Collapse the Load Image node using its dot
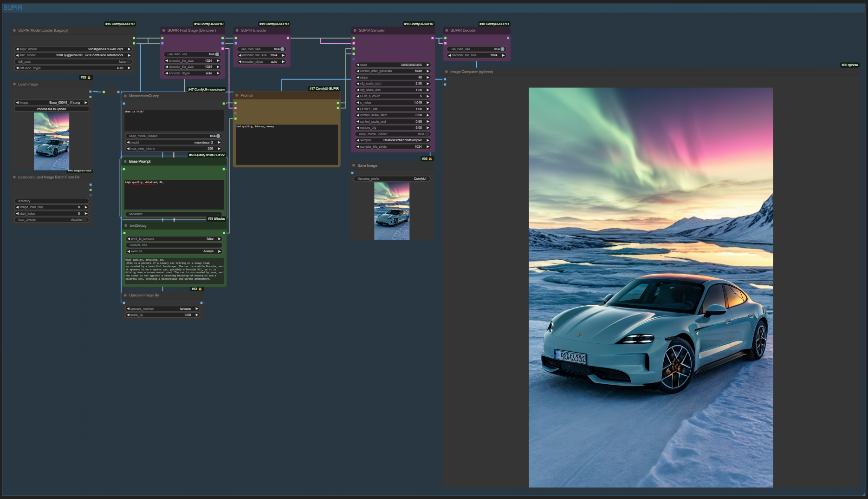The height and width of the screenshot is (499, 868). pyautogui.click(x=14, y=85)
